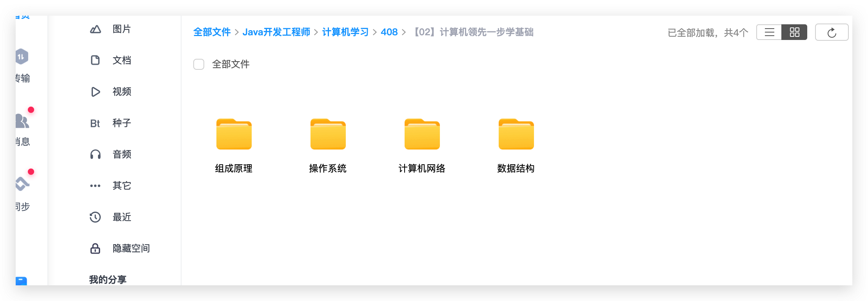Open the 数据结构 folder
Image resolution: width=868 pixels, height=301 pixels.
click(516, 134)
